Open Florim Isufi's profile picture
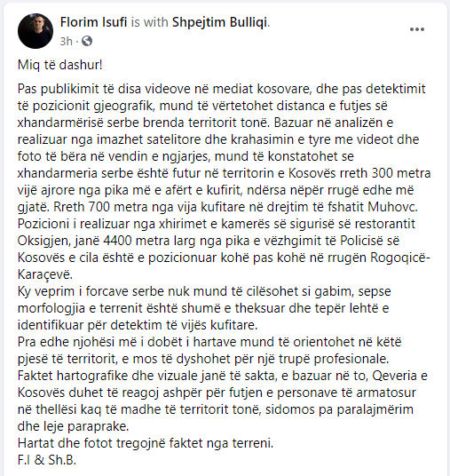This screenshot has width=450, height=476. tap(36, 31)
